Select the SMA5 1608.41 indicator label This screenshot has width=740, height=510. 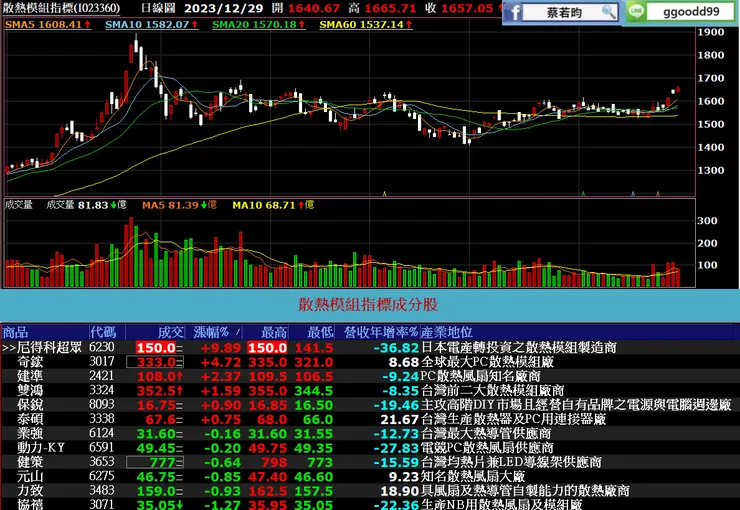click(x=48, y=25)
